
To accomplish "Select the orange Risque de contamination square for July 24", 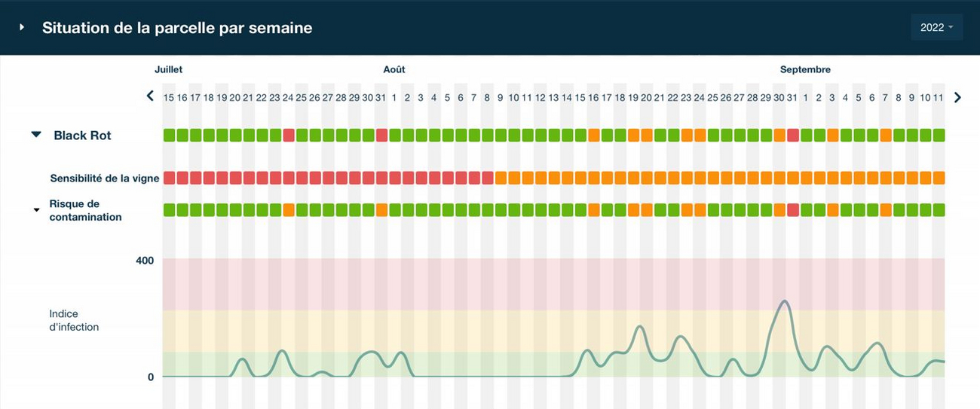I will pos(288,210).
